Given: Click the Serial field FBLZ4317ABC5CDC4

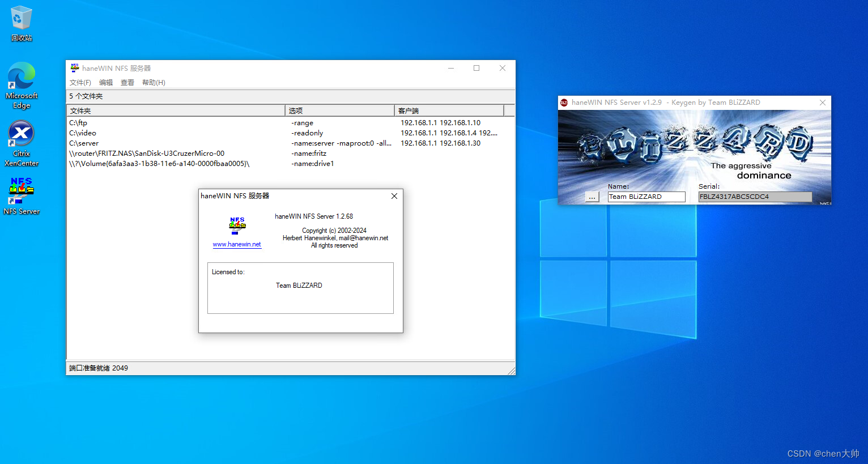Looking at the screenshot, I should point(755,197).
